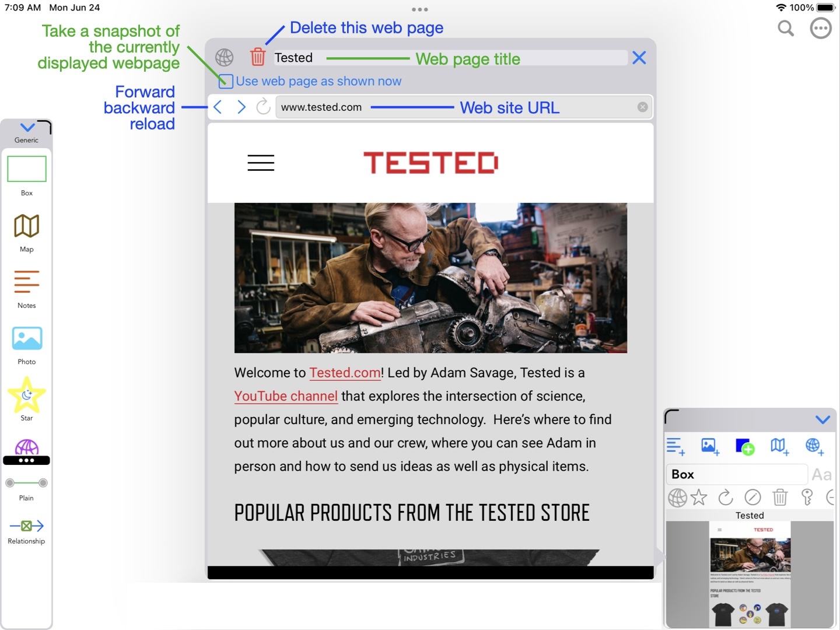This screenshot has height=630, width=840.
Task: Select the Box shape in palette
Action: (x=27, y=170)
